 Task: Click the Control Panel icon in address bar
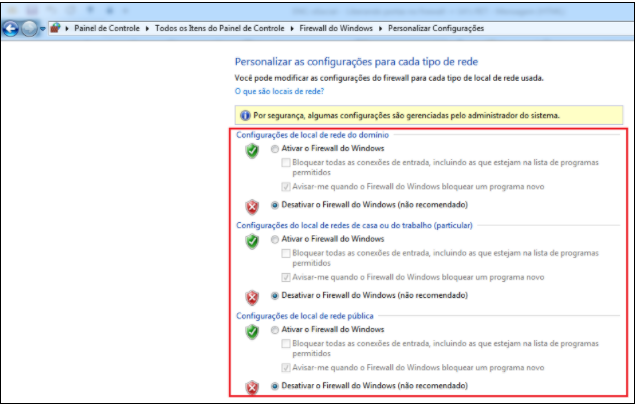pyautogui.click(x=55, y=28)
